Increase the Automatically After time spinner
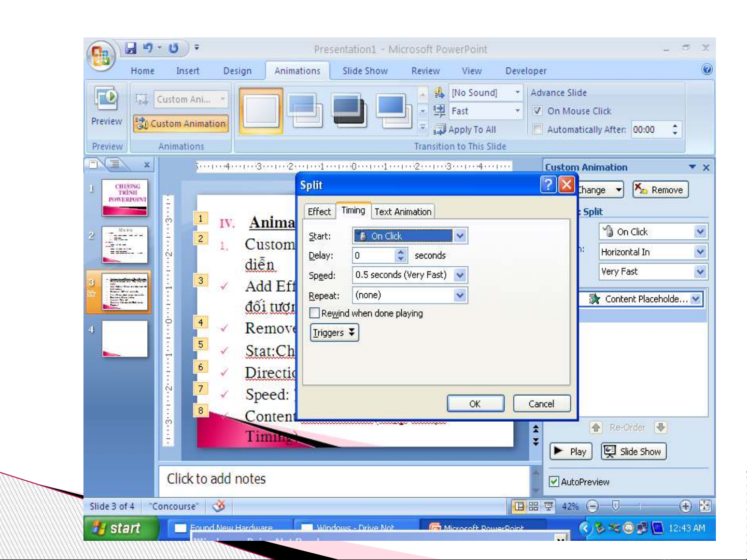The image size is (747, 560). coord(674,125)
